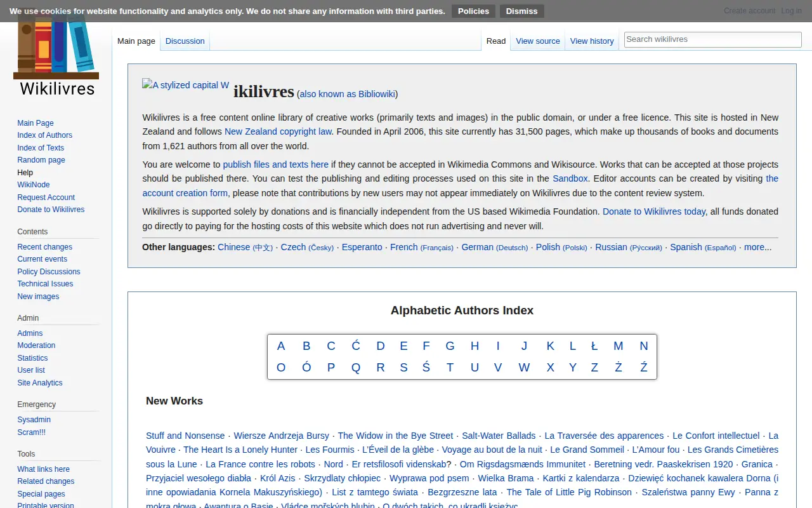Screen dimensions: 812x508
Task: Click Donate to Wikilivres sidebar link
Action: [x=51, y=210]
